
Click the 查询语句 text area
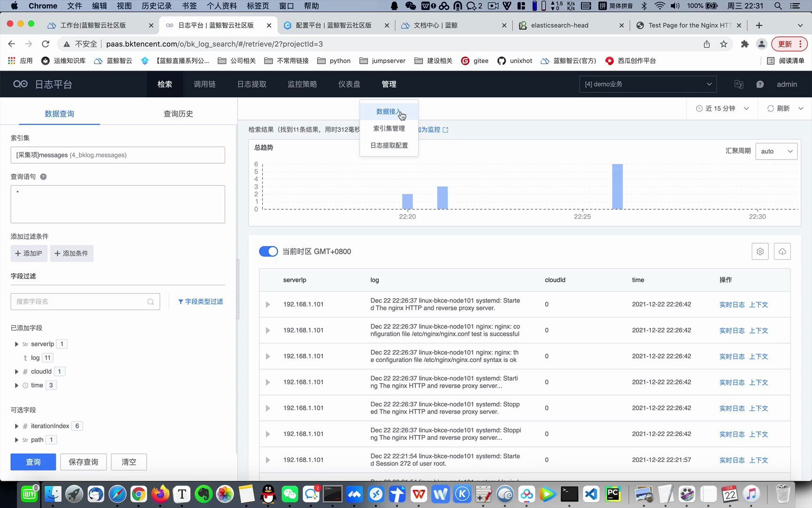tap(117, 204)
